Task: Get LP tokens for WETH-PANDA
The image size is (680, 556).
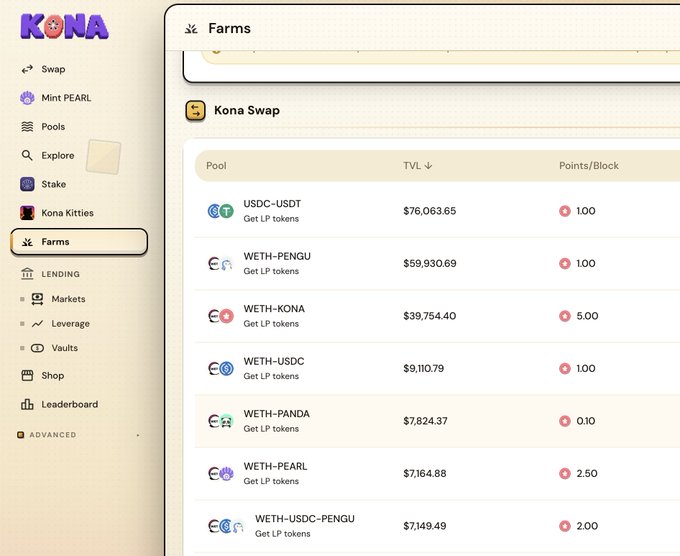Action: point(271,428)
